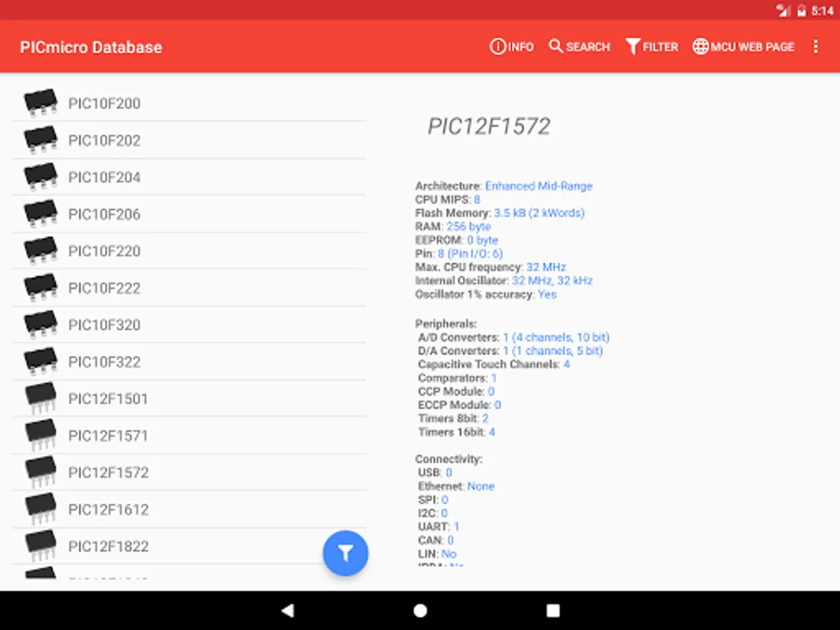Image resolution: width=840 pixels, height=630 pixels.
Task: Open SEARCH in the toolbar
Action: (x=580, y=47)
